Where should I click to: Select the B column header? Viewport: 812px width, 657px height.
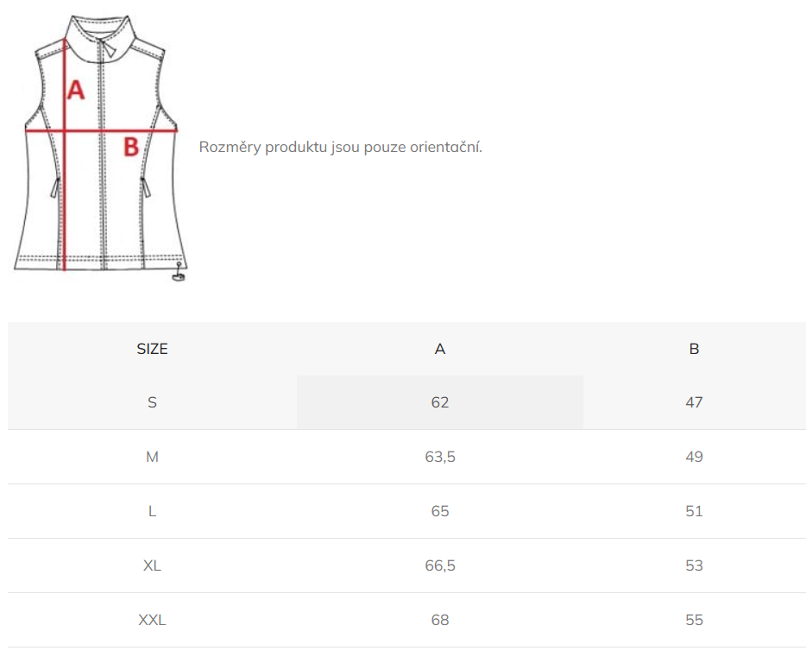tap(694, 349)
